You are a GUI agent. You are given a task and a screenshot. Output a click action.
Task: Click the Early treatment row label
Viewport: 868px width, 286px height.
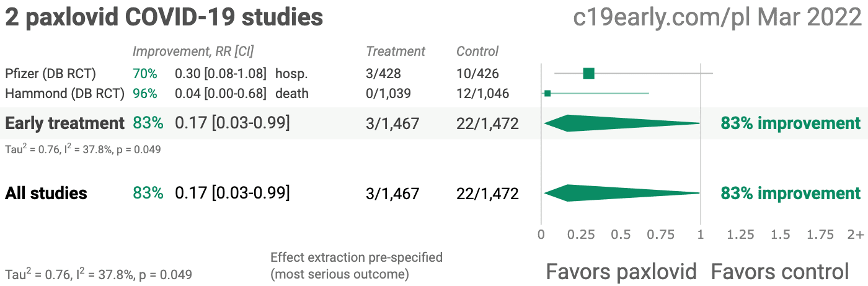[x=64, y=123]
